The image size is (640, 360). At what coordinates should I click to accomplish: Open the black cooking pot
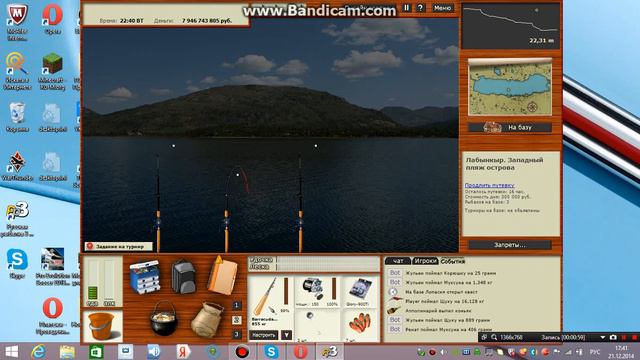164,318
